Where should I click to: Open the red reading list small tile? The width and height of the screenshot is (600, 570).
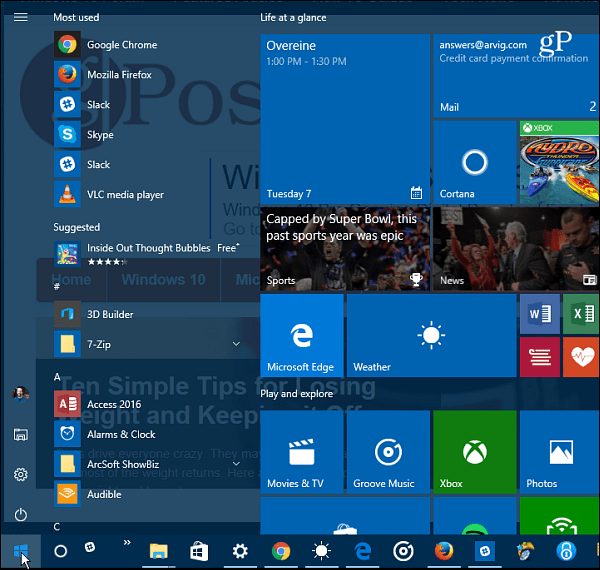coord(540,357)
